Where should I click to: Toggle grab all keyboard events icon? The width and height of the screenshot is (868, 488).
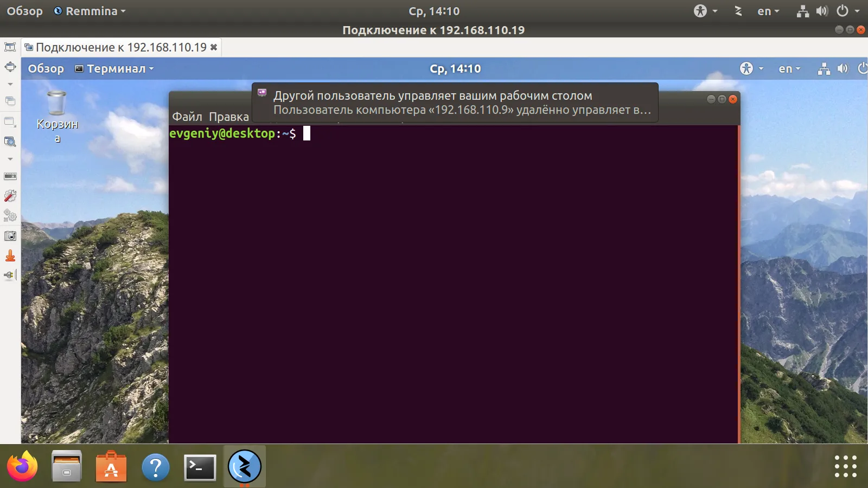tap(10, 176)
